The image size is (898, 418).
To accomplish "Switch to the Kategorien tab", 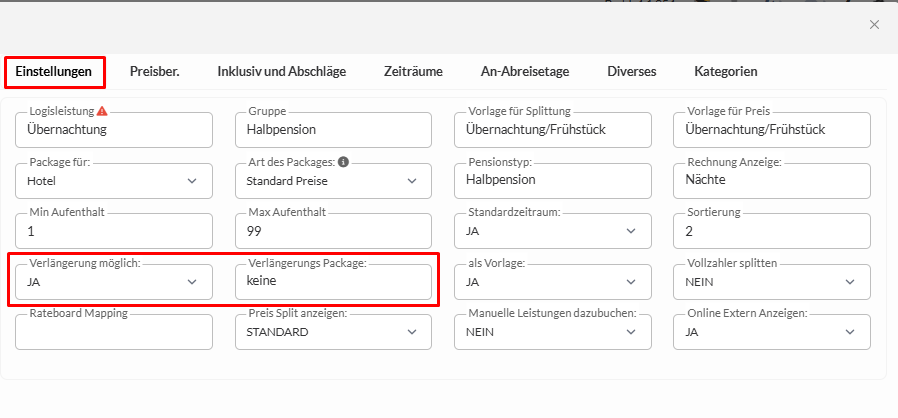I will tap(725, 71).
